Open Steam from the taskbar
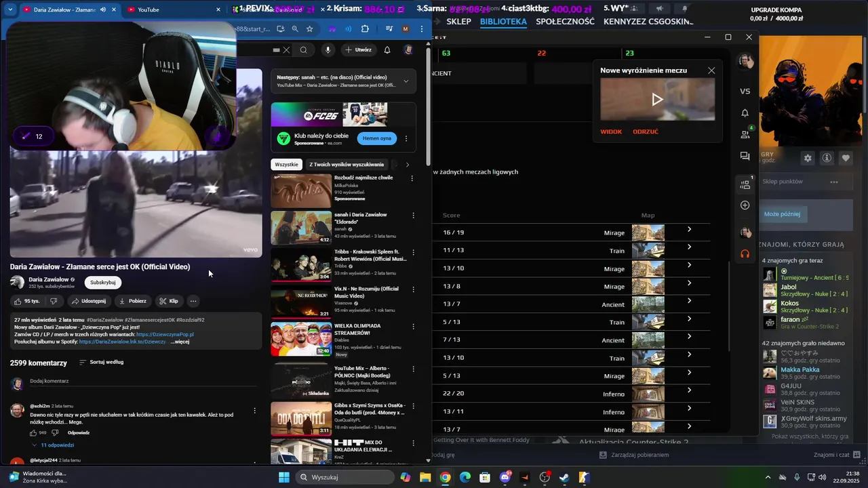The image size is (868, 488). point(564,477)
